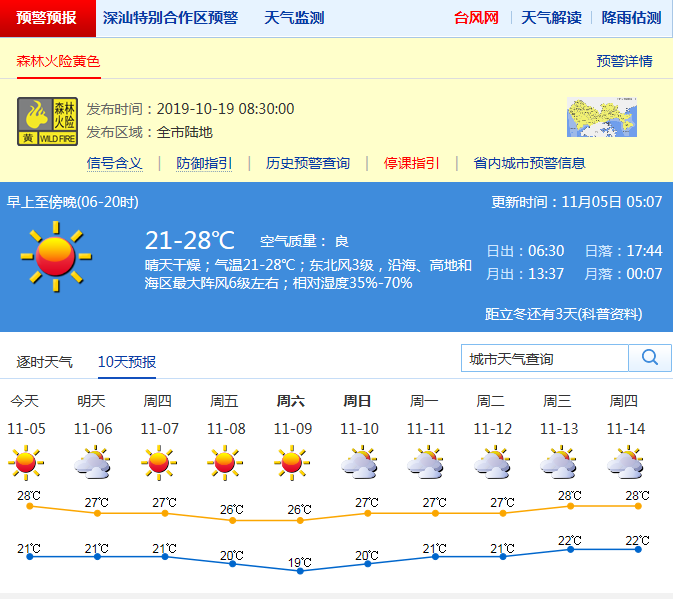The width and height of the screenshot is (673, 599).
Task: Open the 预警详情 link
Action: tap(624, 61)
